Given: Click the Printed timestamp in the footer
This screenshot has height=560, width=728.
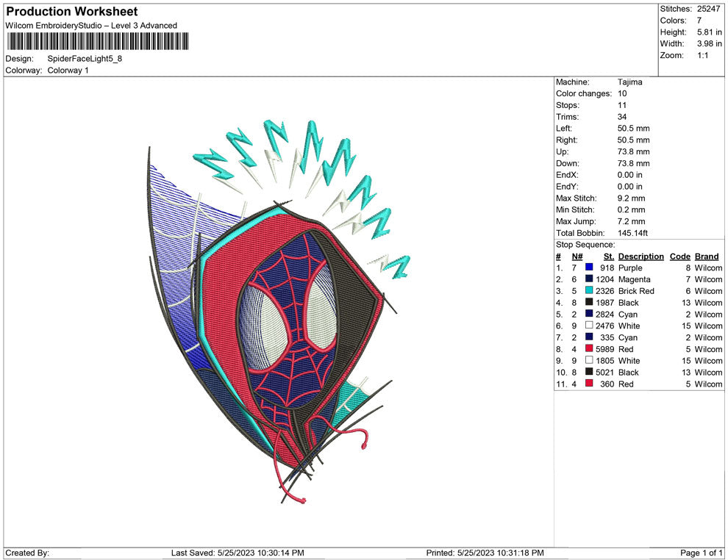Looking at the screenshot, I should [485, 553].
